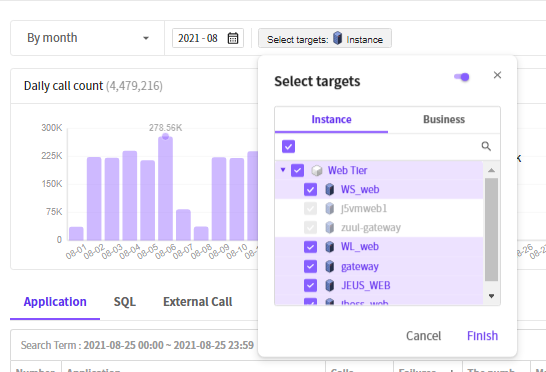Image resolution: width=546 pixels, height=372 pixels.
Task: Click the zuul-gateway instance icon
Action: coord(329,227)
